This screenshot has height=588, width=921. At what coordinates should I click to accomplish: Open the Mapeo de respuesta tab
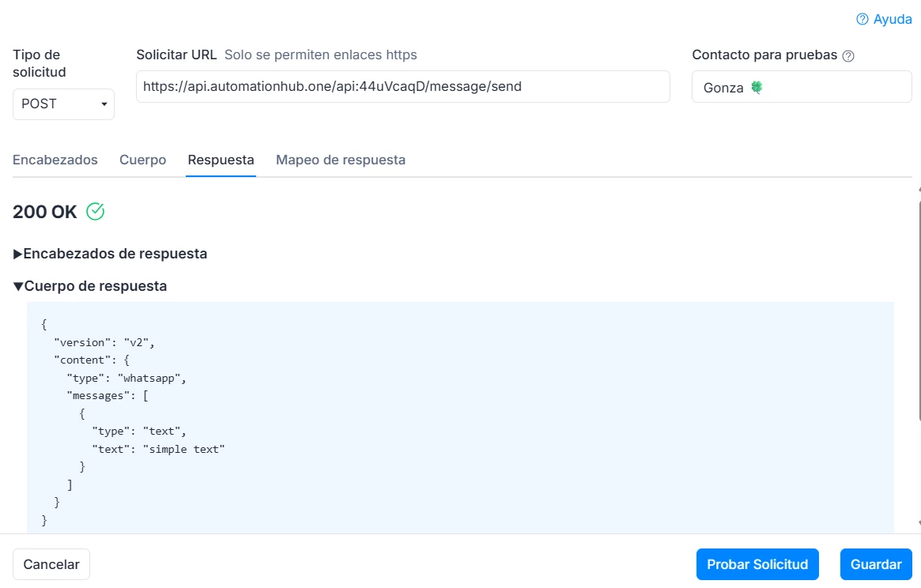[x=341, y=160]
